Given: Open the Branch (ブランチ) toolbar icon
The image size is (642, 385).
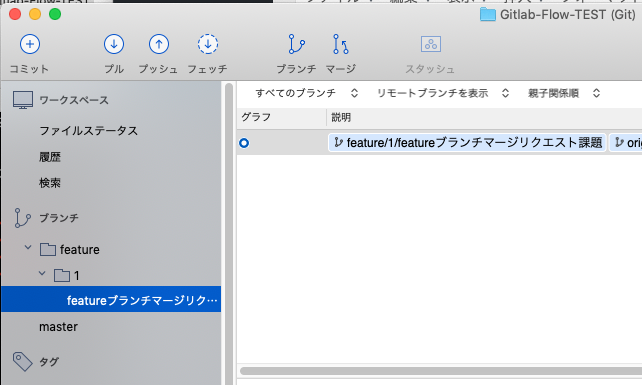Looking at the screenshot, I should click(296, 44).
